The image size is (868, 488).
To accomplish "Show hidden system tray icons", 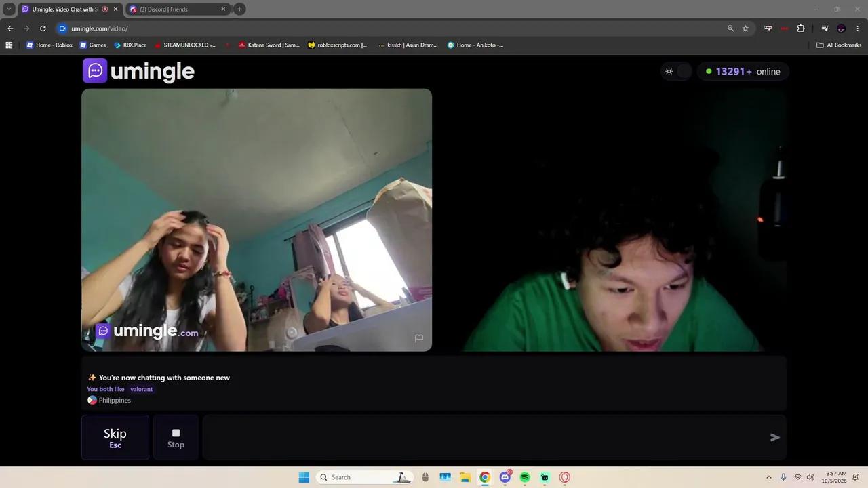I will pyautogui.click(x=768, y=477).
